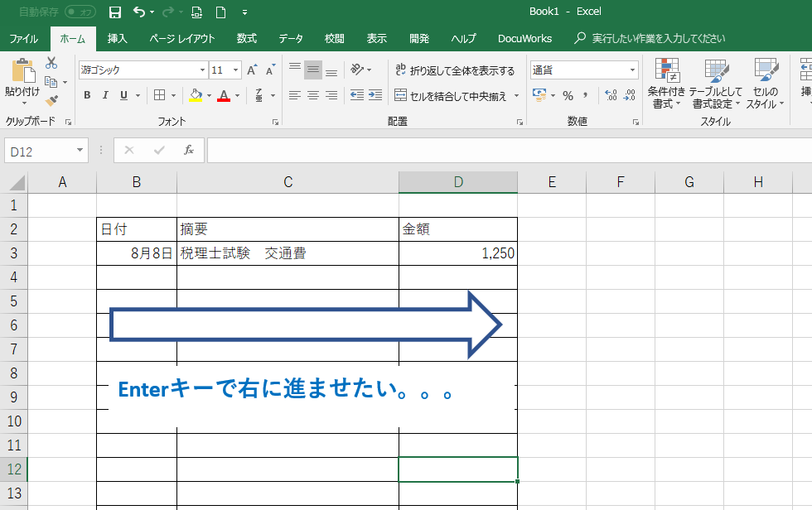Viewport: 812px width, 510px height.
Task: Click the Save icon in the title bar
Action: pos(115,12)
